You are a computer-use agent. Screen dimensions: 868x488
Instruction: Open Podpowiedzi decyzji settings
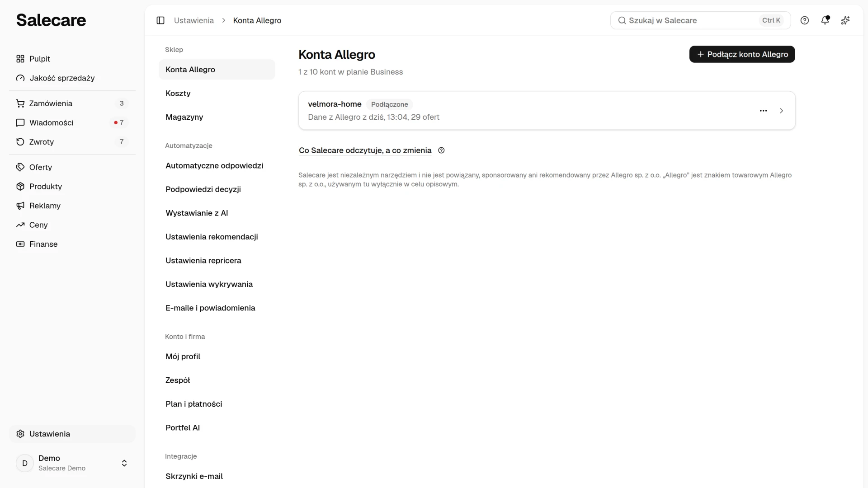pyautogui.click(x=217, y=189)
